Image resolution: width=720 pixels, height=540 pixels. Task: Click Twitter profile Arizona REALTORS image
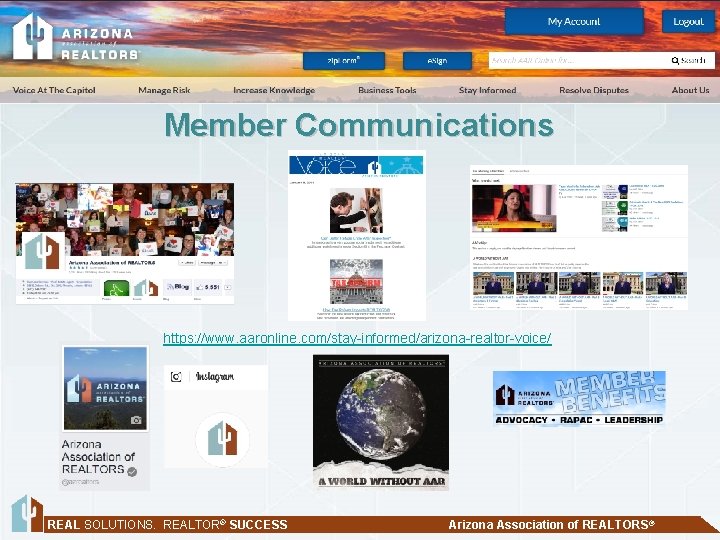click(106, 388)
